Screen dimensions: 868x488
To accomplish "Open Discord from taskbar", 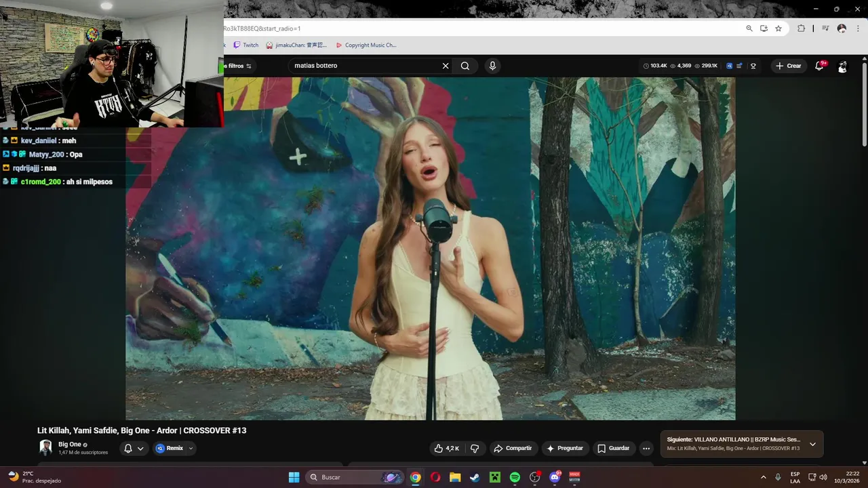I will (x=555, y=477).
